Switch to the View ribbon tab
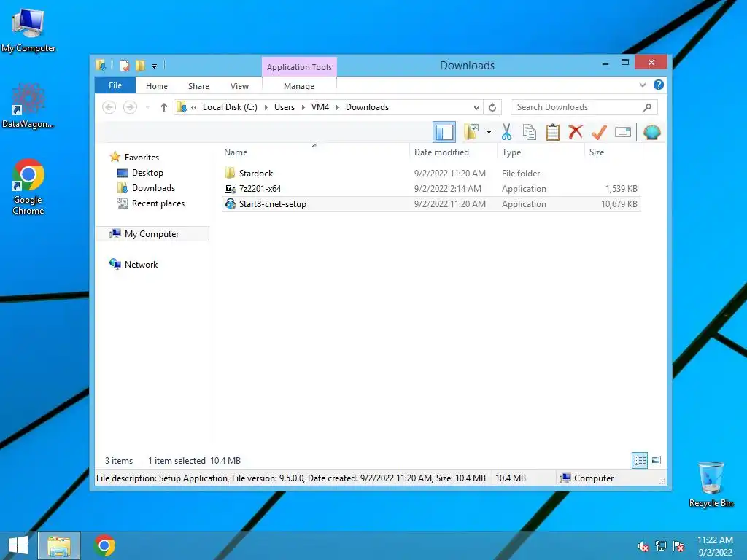The image size is (747, 560). [x=239, y=86]
